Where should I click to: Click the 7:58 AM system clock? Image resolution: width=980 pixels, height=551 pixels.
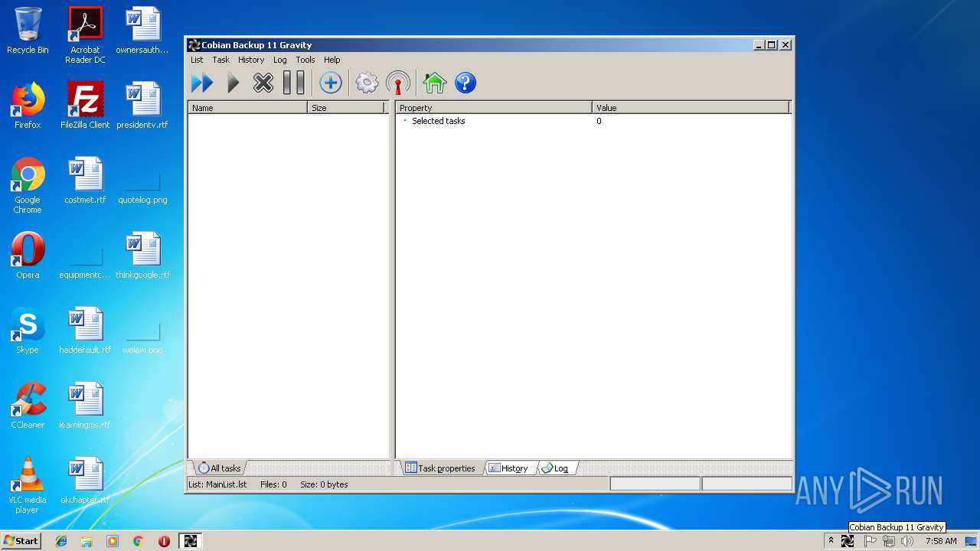pos(941,541)
